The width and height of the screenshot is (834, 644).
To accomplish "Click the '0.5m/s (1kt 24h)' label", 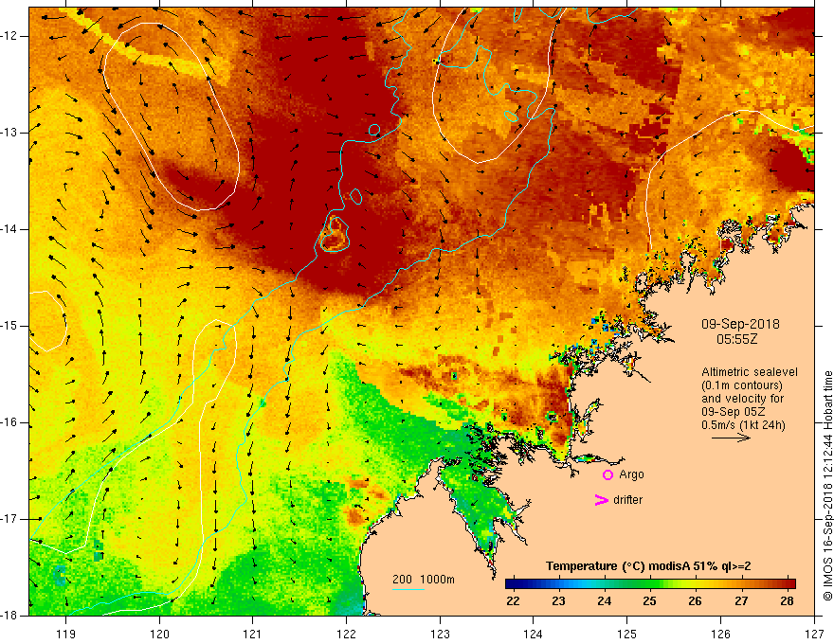I will (743, 425).
